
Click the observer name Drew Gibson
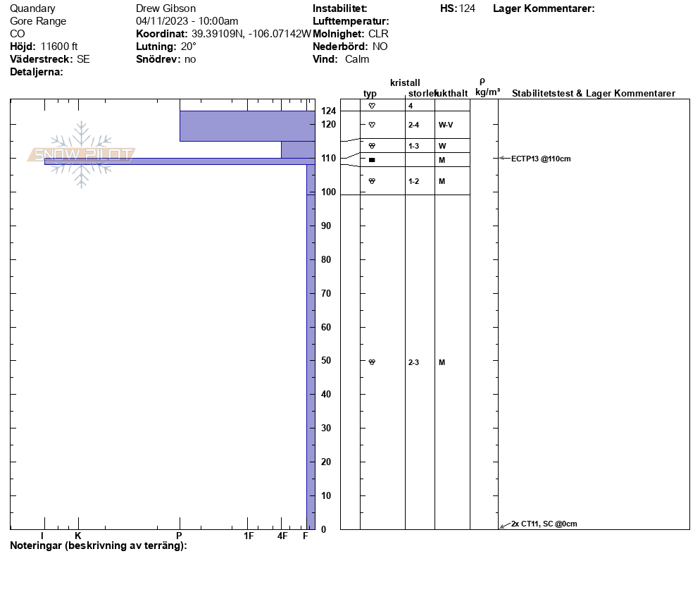[165, 8]
